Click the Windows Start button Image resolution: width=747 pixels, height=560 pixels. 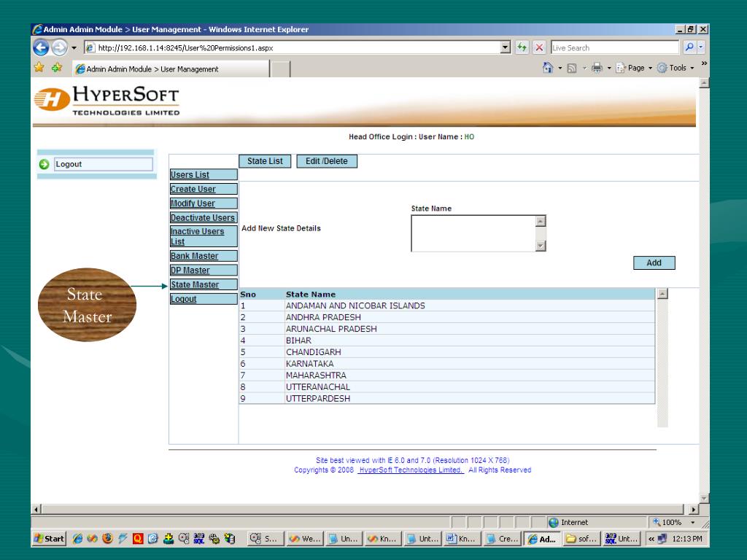pos(49,539)
